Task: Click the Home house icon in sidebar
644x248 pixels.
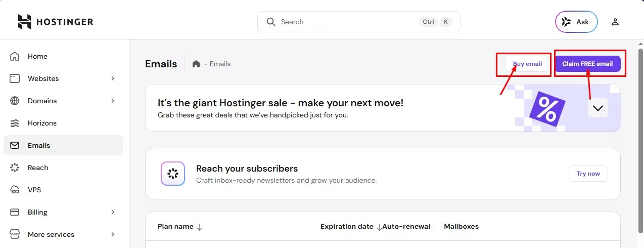Action: coord(15,56)
